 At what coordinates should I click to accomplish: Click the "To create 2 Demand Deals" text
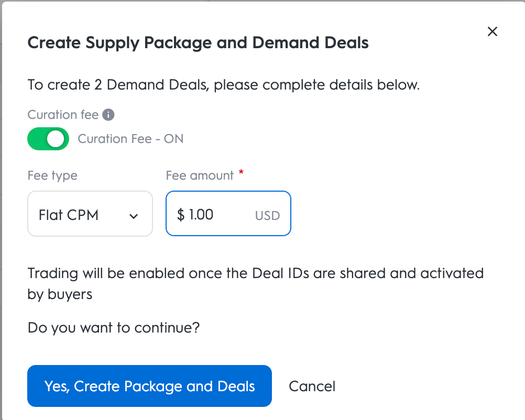coord(223,85)
